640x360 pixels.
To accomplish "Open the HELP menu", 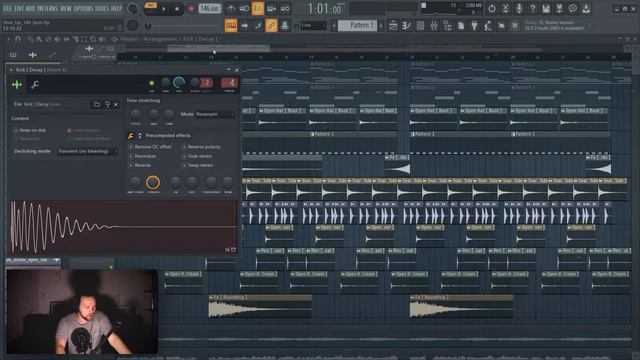I will (x=116, y=8).
